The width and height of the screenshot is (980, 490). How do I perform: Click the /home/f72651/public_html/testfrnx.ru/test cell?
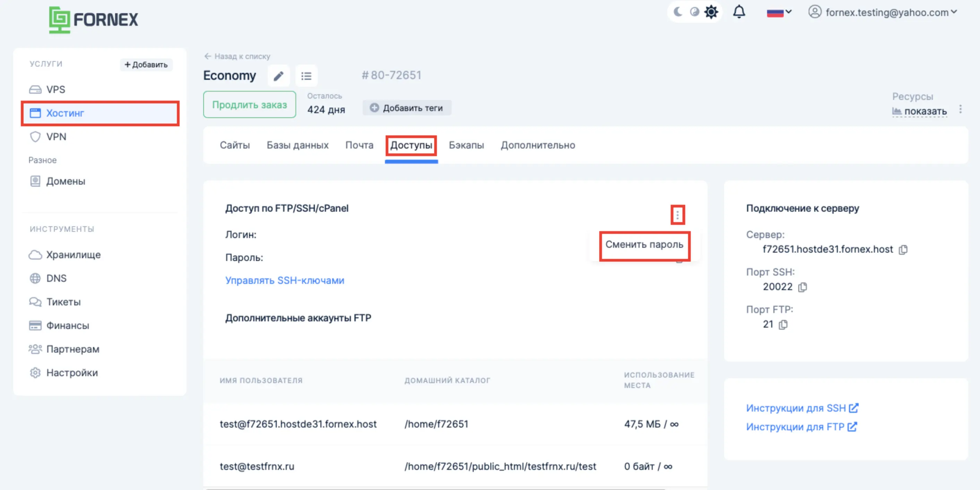[x=500, y=466]
